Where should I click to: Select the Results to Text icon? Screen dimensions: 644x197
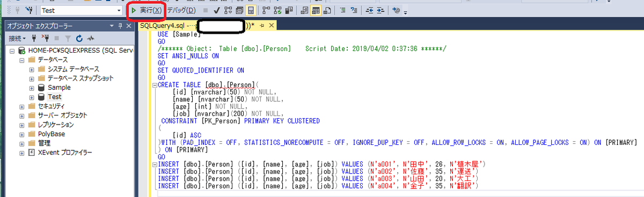(304, 10)
